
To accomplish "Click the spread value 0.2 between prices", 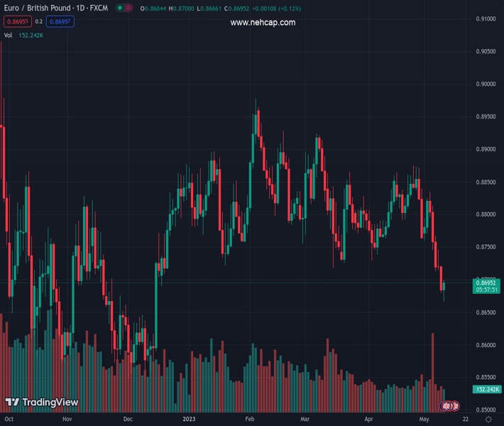I will click(x=39, y=21).
